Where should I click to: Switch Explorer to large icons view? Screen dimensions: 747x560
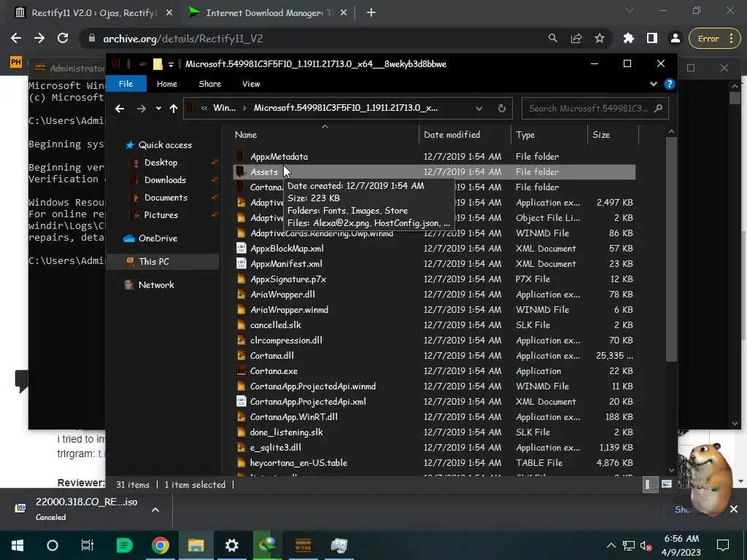pyautogui.click(x=667, y=485)
